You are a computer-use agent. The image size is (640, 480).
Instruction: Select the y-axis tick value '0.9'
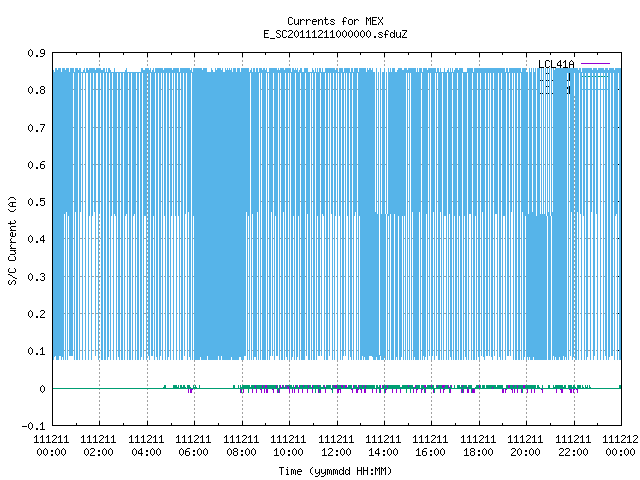click(36, 53)
